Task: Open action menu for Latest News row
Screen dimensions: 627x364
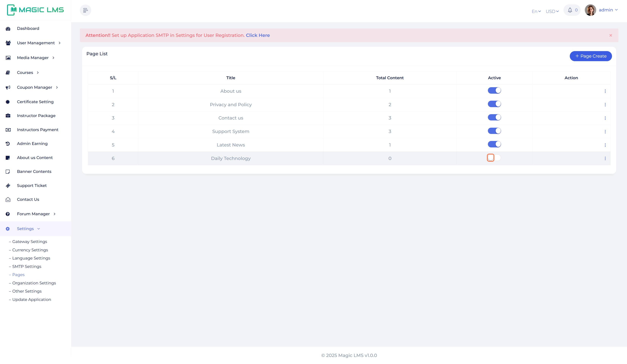Action: pos(605,145)
